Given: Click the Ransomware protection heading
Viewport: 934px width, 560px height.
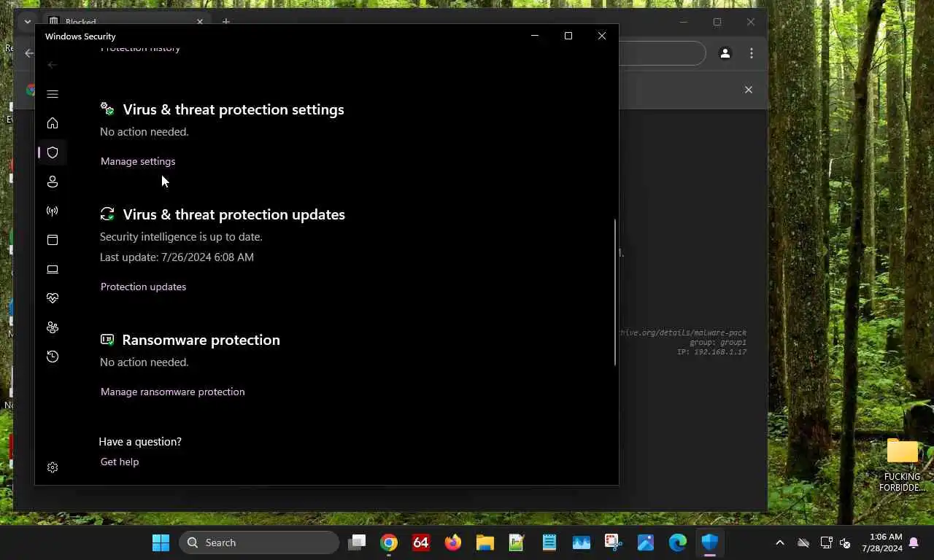Looking at the screenshot, I should point(201,340).
